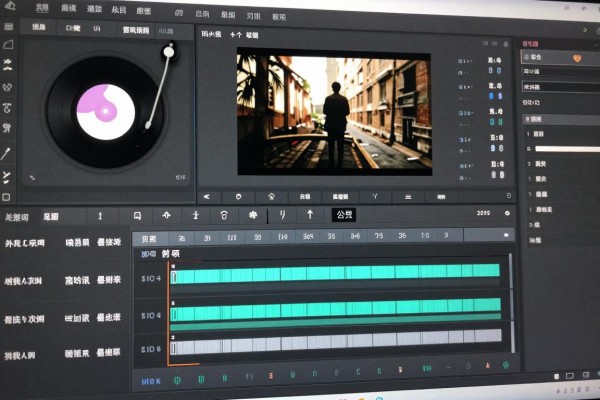Image resolution: width=600 pixels, height=400 pixels.
Task: Click the small icon at far right of preview controls
Action: click(x=509, y=196)
